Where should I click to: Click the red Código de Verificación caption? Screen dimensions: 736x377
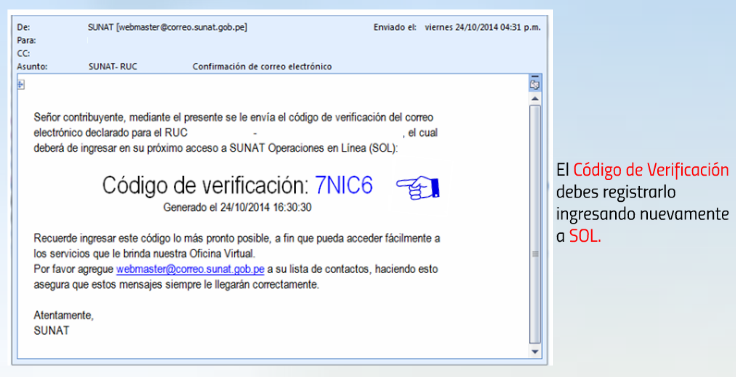[651, 170]
